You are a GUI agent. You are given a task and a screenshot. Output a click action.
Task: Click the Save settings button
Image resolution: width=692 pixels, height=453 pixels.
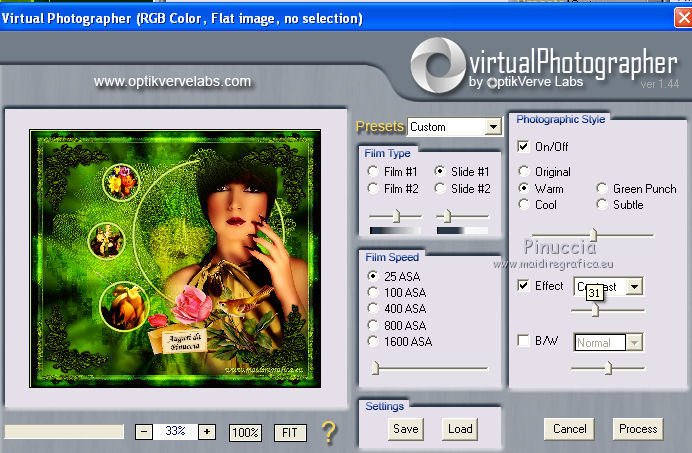[x=406, y=429]
